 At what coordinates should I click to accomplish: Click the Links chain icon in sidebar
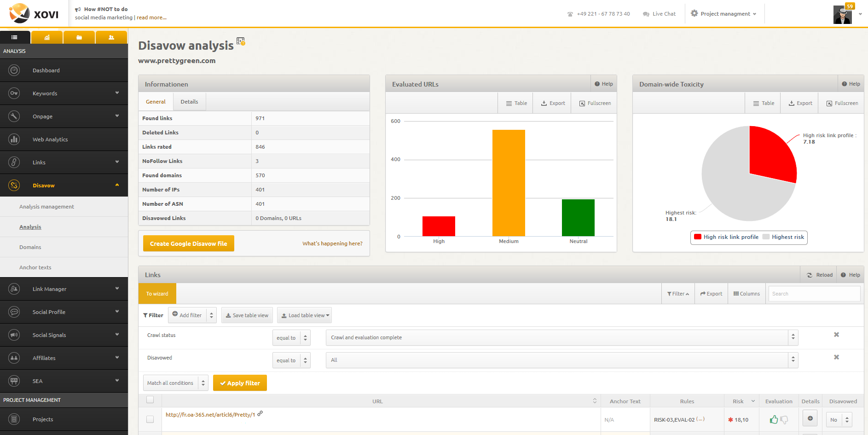[14, 162]
